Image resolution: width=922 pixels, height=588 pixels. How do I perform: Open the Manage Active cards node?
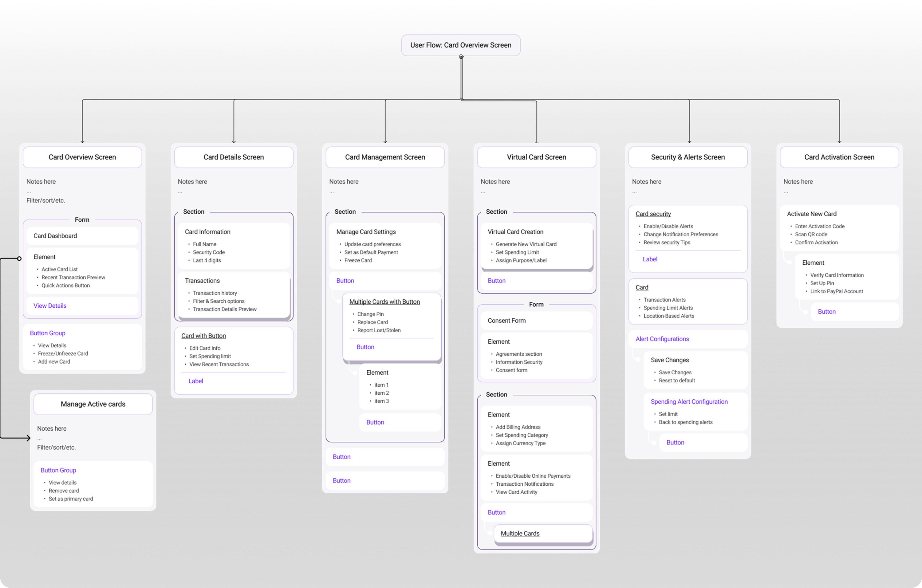(93, 404)
